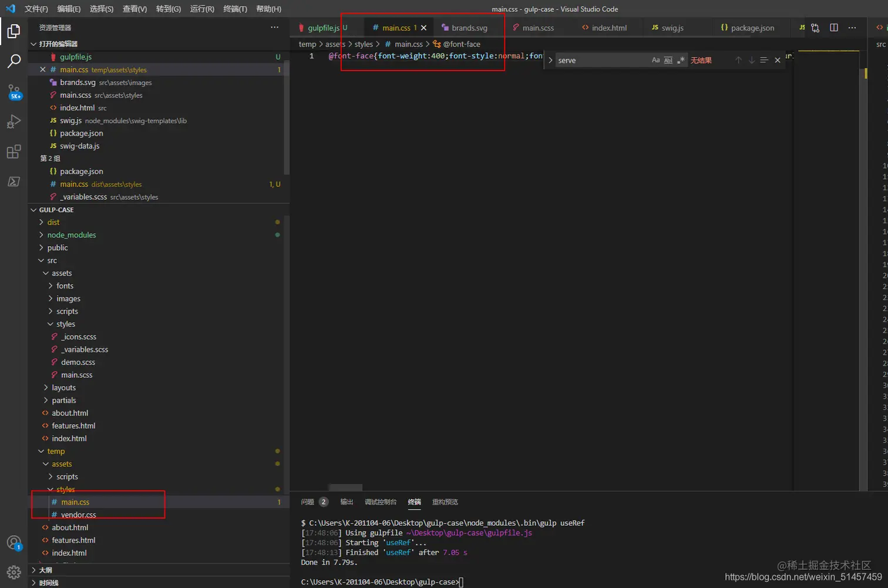The height and width of the screenshot is (588, 888).
Task: Open _icons.scss in the file tree
Action: pos(79,337)
